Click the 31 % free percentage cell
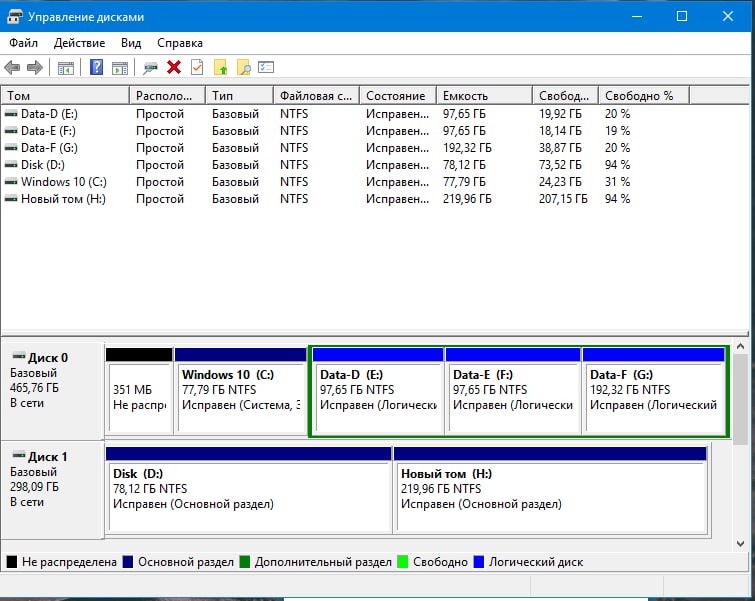Screen dimensions: 755x601 (x=617, y=182)
